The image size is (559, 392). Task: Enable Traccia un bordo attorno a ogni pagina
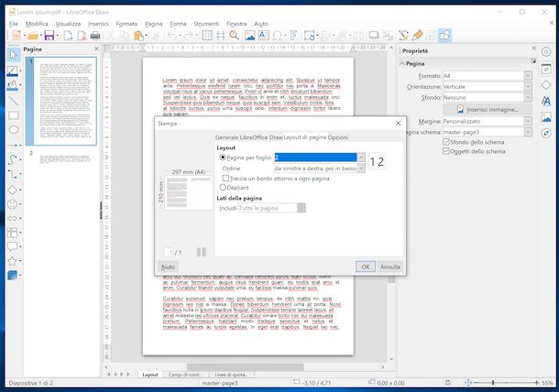225,178
